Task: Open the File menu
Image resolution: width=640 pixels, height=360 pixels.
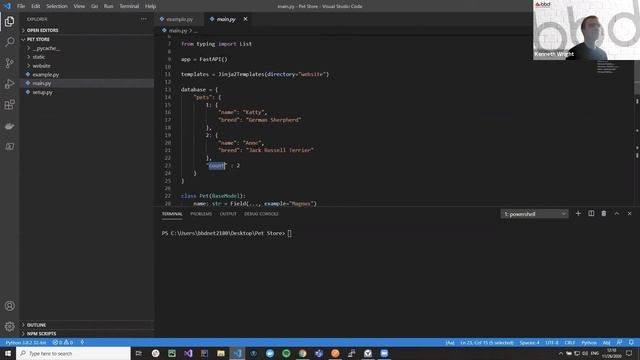Action: click(21, 6)
